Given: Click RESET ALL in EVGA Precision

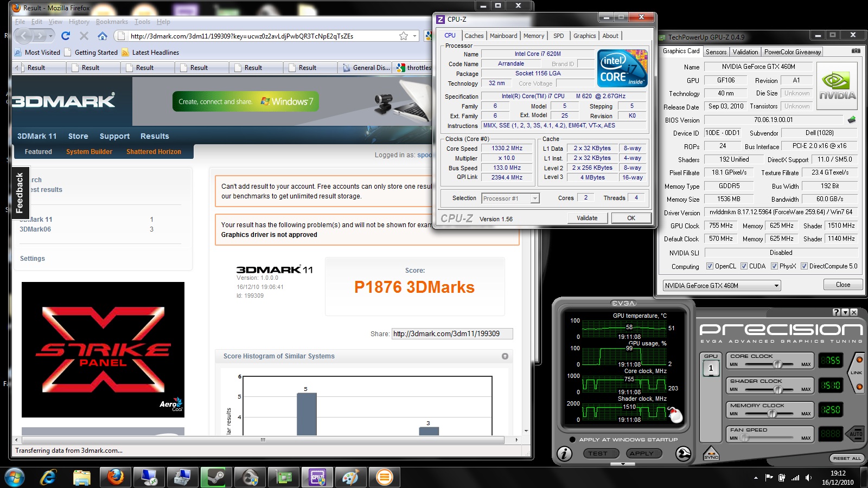Looking at the screenshot, I should tap(847, 458).
